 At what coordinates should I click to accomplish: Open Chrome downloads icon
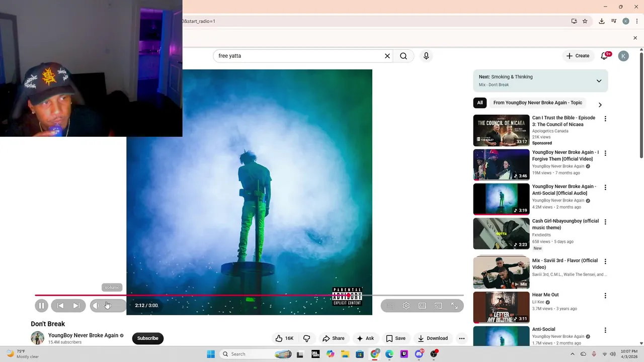[601, 21]
